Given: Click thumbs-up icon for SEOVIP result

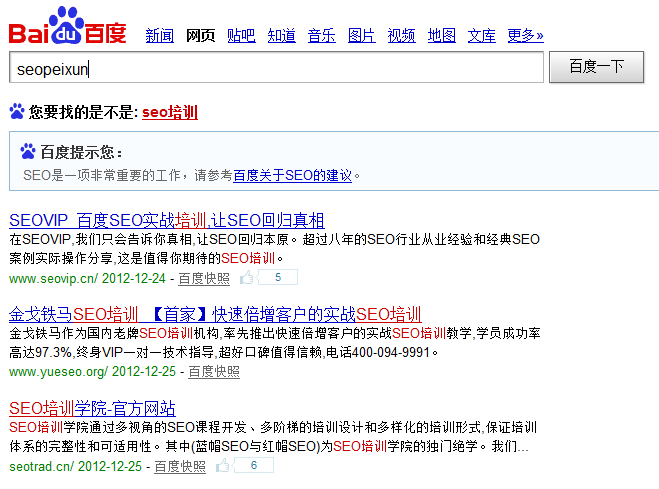Looking at the screenshot, I should pos(248,278).
